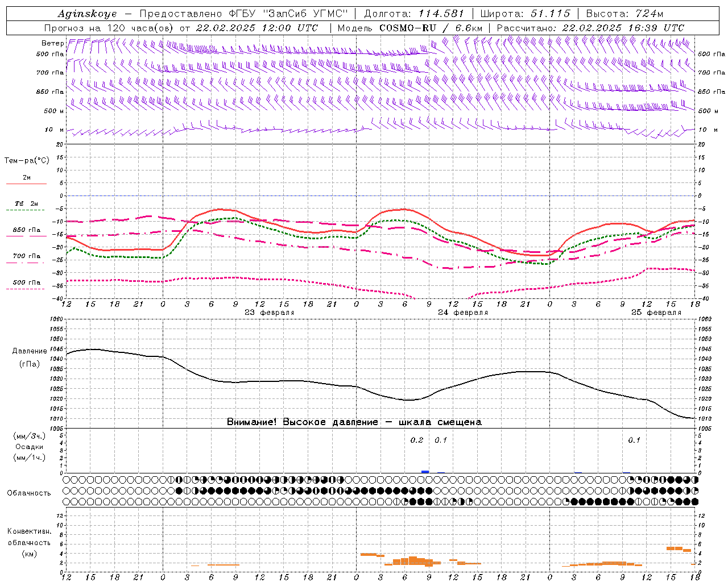Click the "25 февраля" date label
Viewport: 728px width, 582px height.
(x=656, y=313)
